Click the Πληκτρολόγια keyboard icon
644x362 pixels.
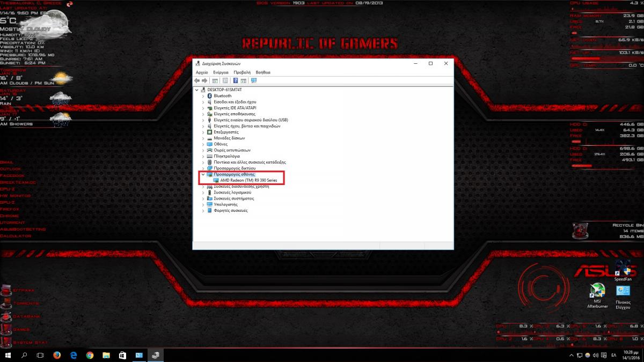click(210, 156)
